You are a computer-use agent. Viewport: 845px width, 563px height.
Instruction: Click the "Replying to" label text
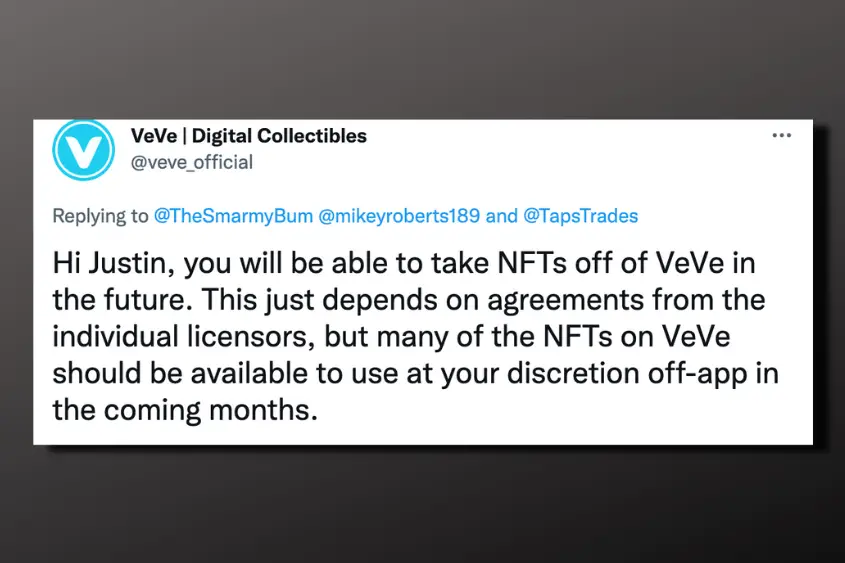(100, 216)
